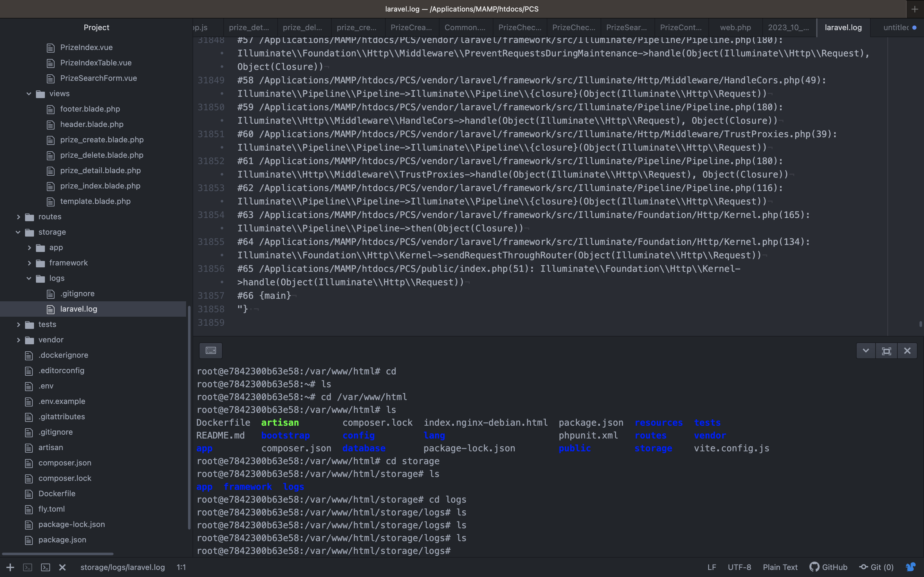Add a new terminal with plus icon
Screen dimensions: 924x577
10,567
